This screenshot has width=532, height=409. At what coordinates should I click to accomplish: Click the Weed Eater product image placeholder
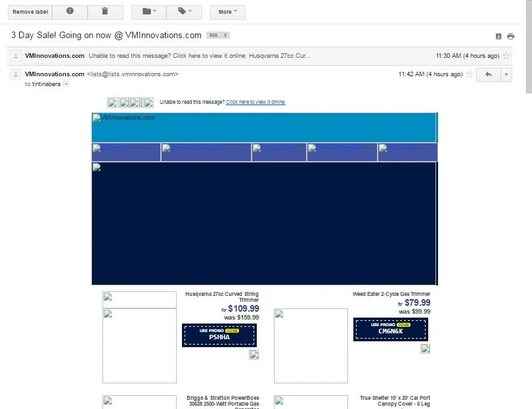pos(311,346)
